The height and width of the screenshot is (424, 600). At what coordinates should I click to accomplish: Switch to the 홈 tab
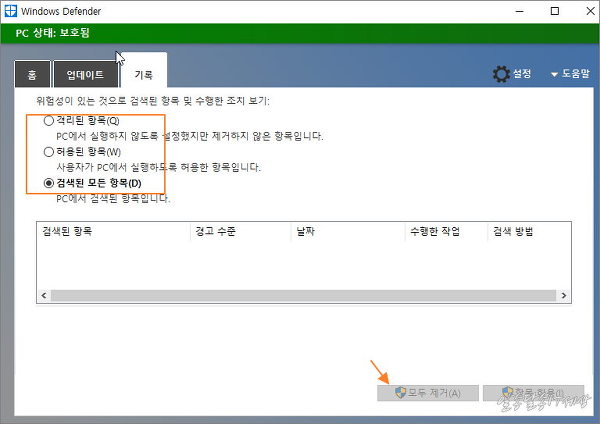click(x=32, y=75)
